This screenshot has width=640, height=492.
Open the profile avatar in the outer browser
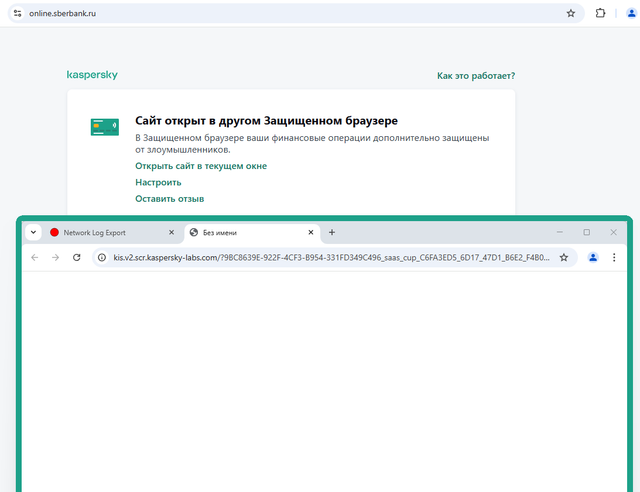tap(631, 13)
